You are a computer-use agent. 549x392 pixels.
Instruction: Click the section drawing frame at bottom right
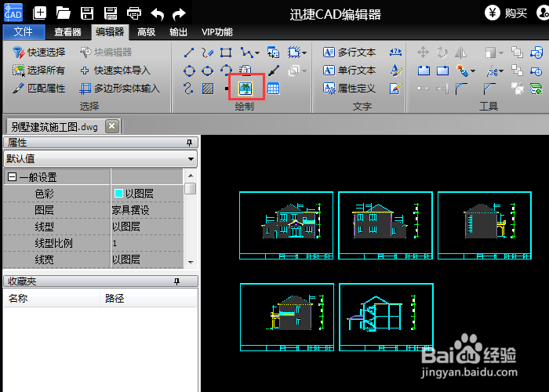[386, 317]
